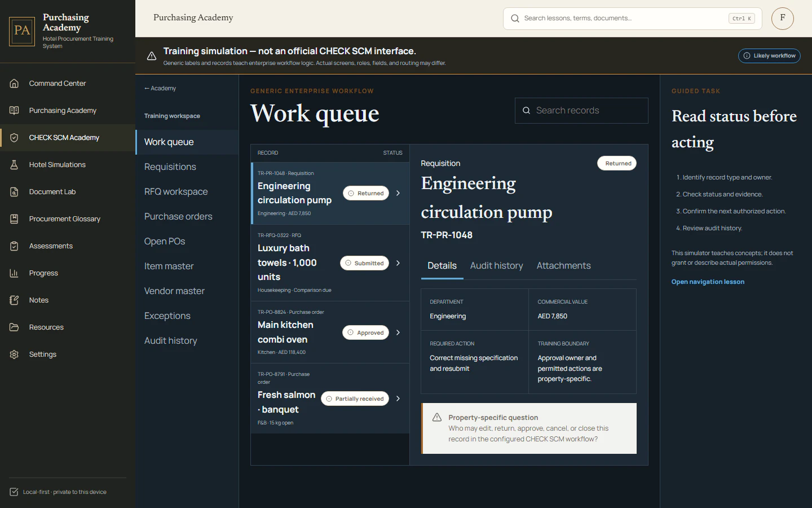This screenshot has height=508, width=812.
Task: Switch to the Audit history tab
Action: click(x=497, y=266)
